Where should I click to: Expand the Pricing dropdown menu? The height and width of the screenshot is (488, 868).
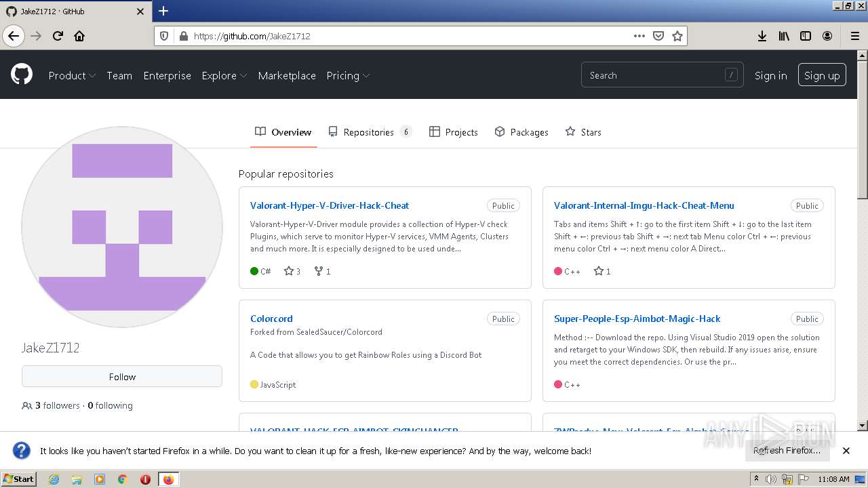[x=347, y=75]
